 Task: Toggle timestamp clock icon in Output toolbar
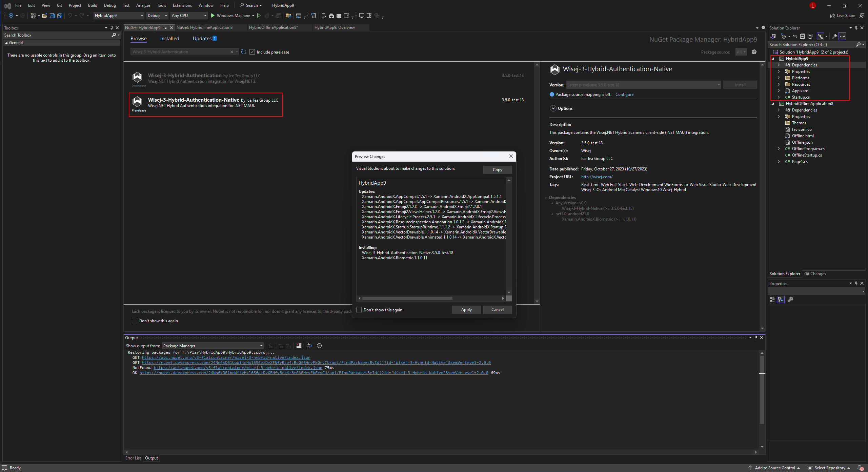click(319, 346)
